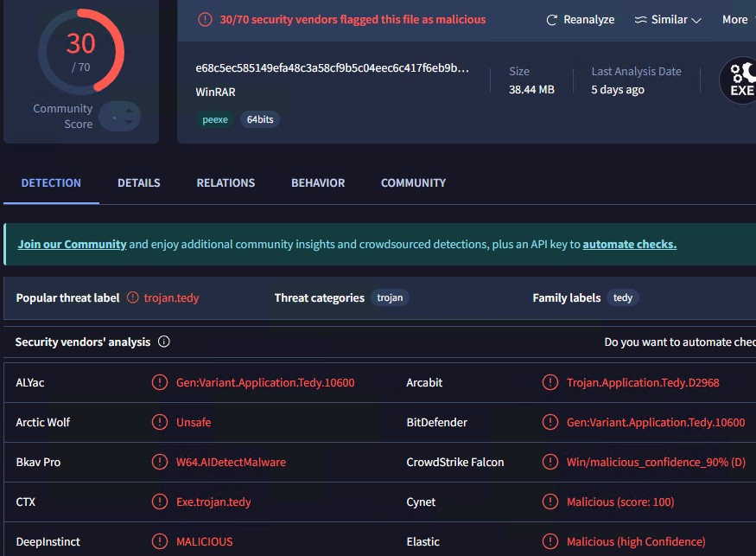Screen dimensions: 756x556
Task: Click alert icon next to ALYac detection
Action: (x=160, y=382)
